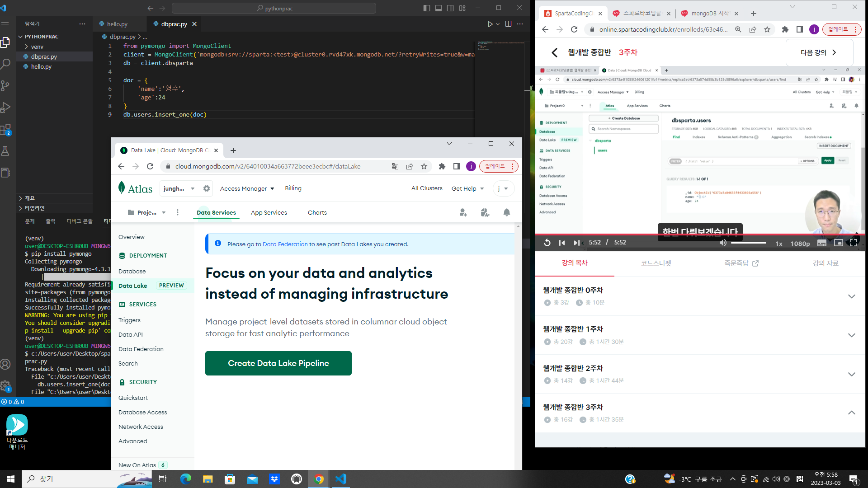Viewport: 868px width, 488px height.
Task: Toggle video subtitles on the lecture player
Action: point(822,243)
